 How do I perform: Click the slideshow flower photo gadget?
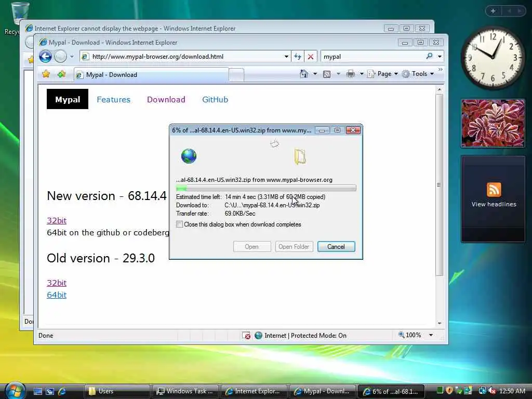pyautogui.click(x=493, y=123)
